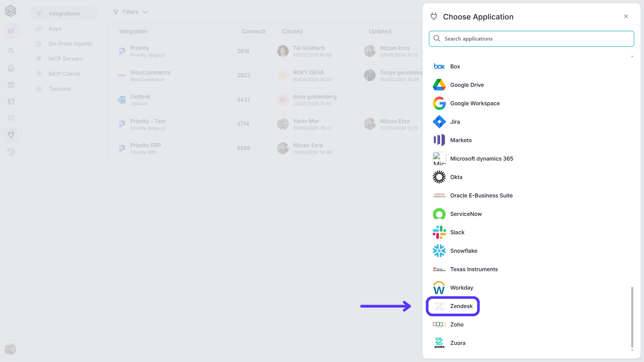This screenshot has height=362, width=644.
Task: Choose the Snowflake icon
Action: point(439,251)
